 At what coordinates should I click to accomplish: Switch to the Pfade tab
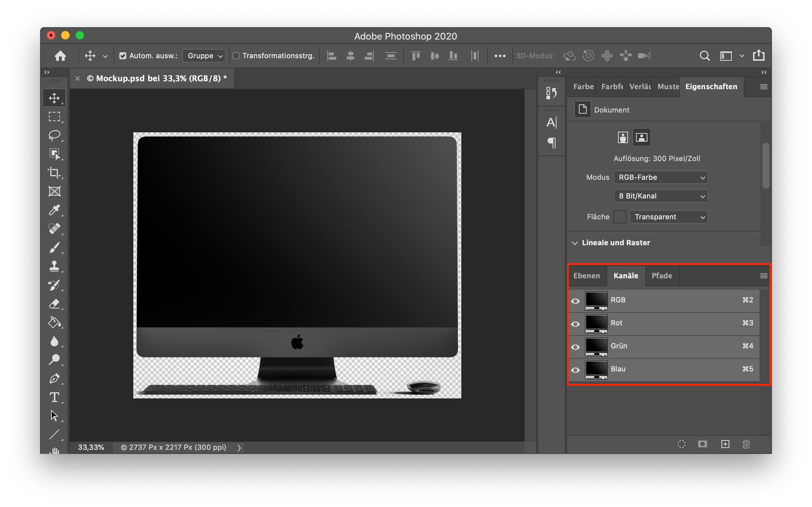pos(662,276)
